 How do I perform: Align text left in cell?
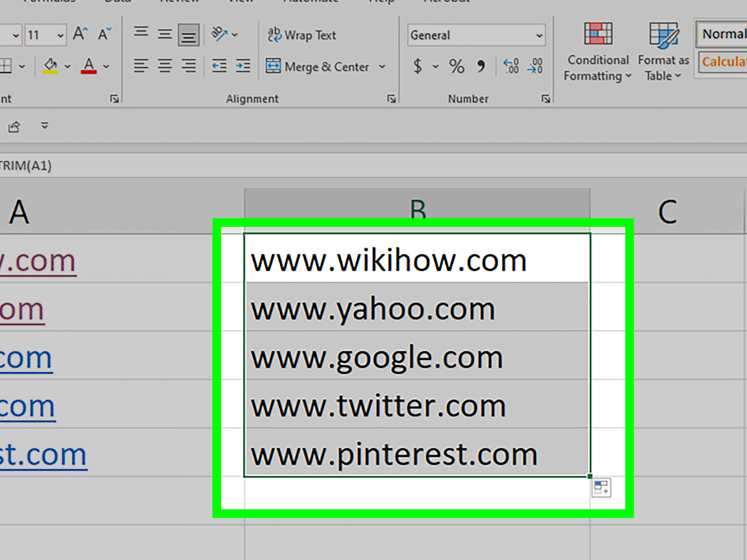pyautogui.click(x=141, y=66)
